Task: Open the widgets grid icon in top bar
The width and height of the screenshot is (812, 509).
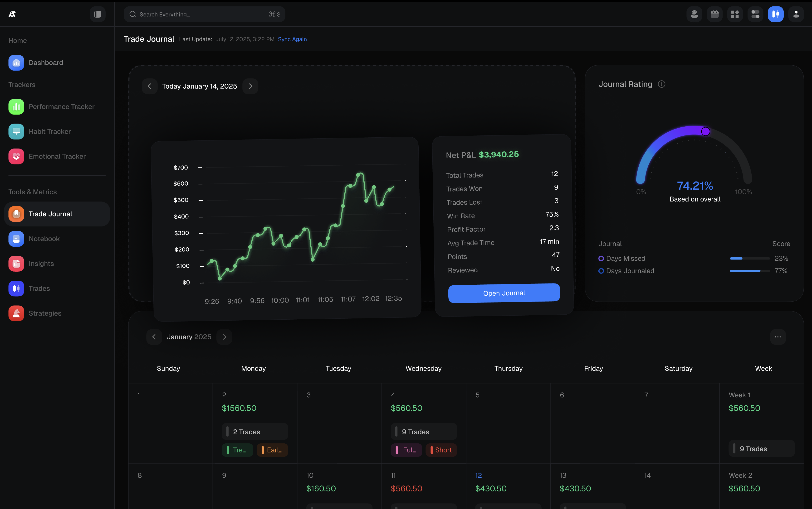Action: 735,14
